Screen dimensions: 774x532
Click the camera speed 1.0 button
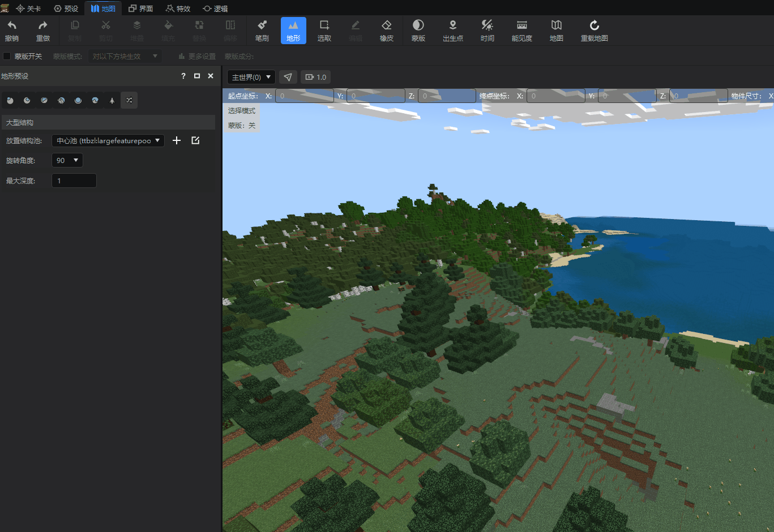pos(316,77)
